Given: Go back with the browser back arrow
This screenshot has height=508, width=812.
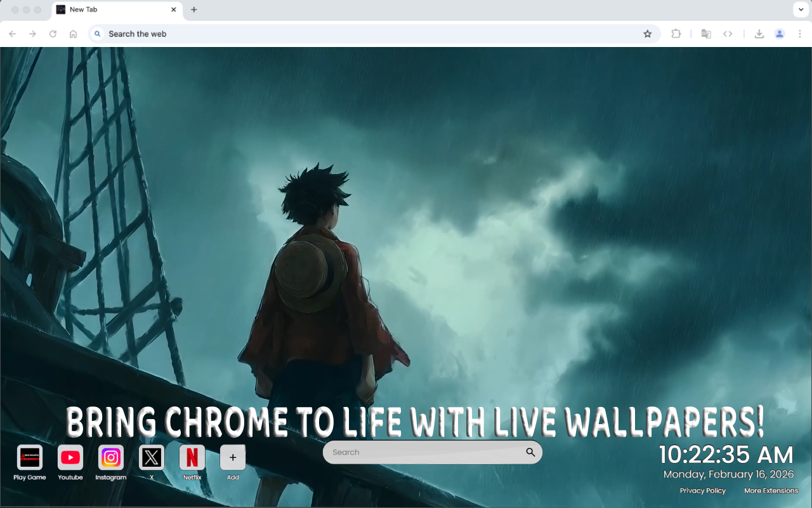Looking at the screenshot, I should click(x=13, y=34).
